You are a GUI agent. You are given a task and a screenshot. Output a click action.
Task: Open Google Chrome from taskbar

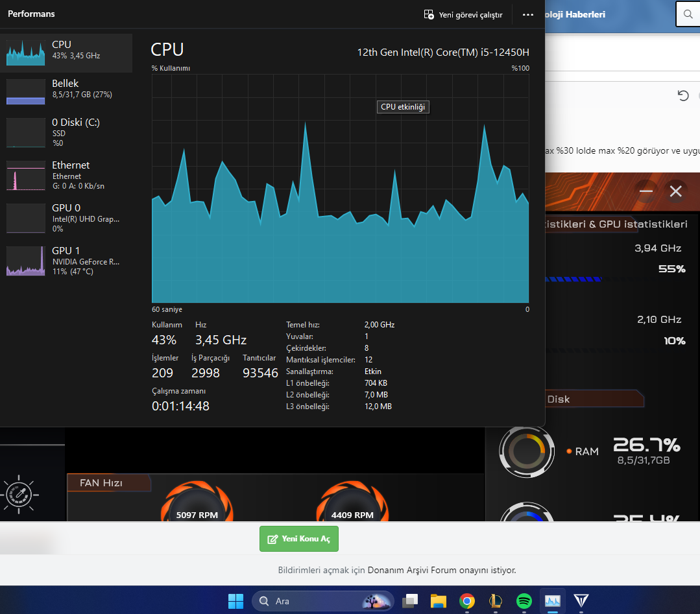467,601
